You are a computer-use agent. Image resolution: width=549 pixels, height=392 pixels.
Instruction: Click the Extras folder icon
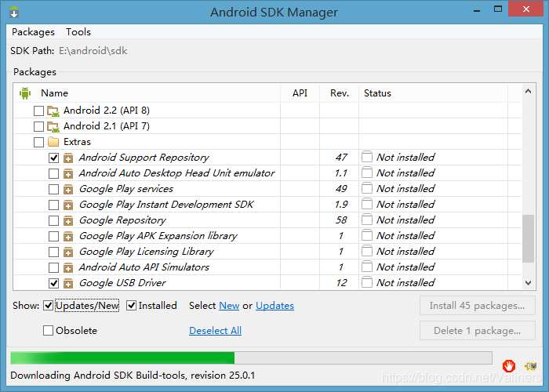pos(53,142)
